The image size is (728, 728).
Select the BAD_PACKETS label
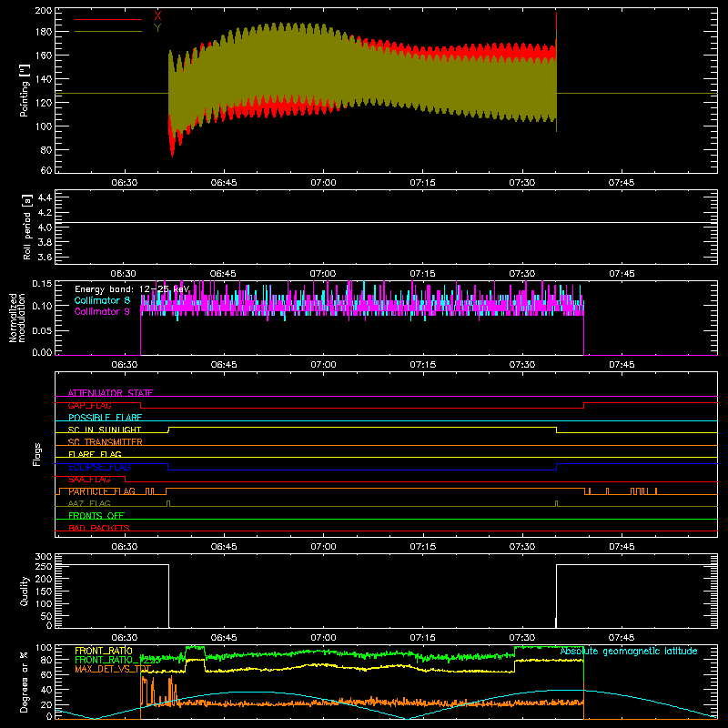(99, 528)
